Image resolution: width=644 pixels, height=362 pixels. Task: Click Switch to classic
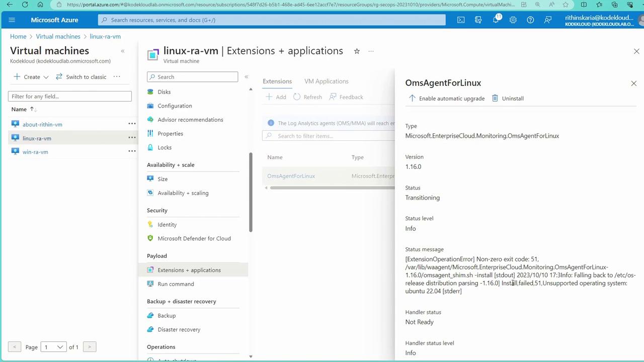80,77
